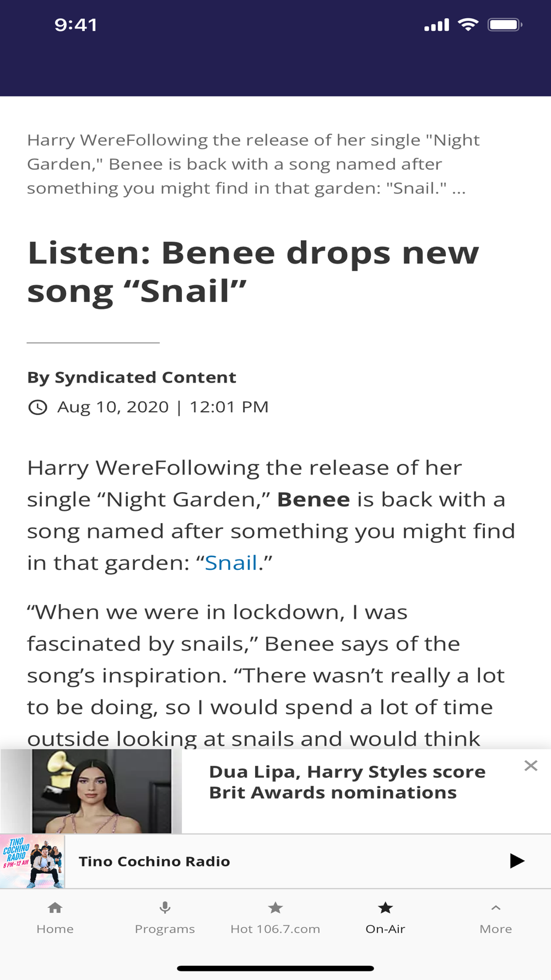Tap the iOS home indicator bar
This screenshot has width=551, height=980.
pyautogui.click(x=275, y=968)
